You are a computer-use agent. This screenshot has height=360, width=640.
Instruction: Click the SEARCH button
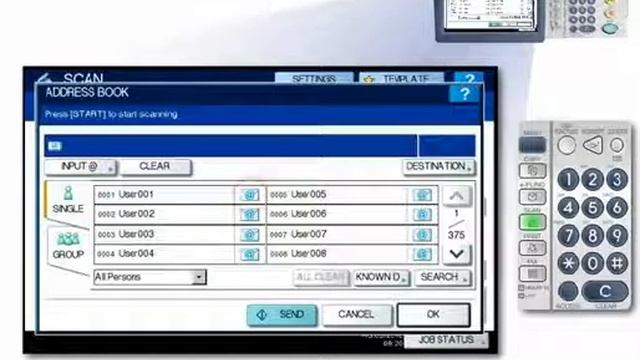pos(443,278)
